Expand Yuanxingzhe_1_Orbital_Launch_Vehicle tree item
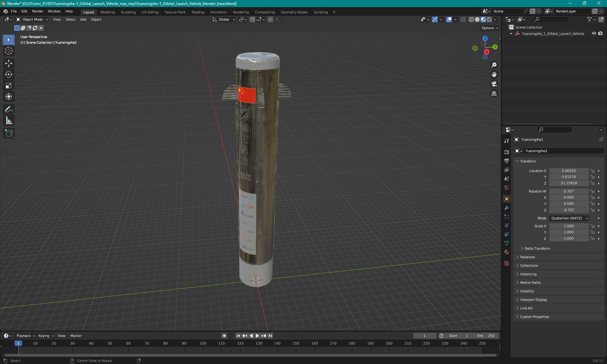607x364 pixels. 511,34
